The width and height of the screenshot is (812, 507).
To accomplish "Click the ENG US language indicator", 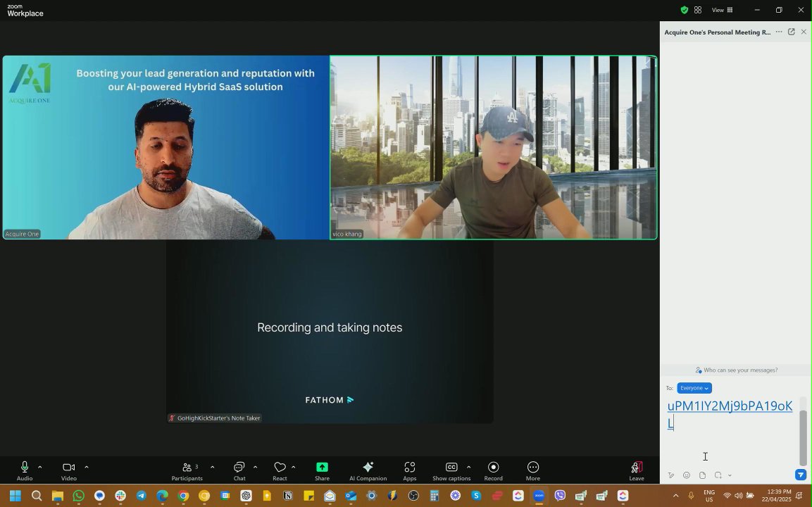I will tap(709, 496).
